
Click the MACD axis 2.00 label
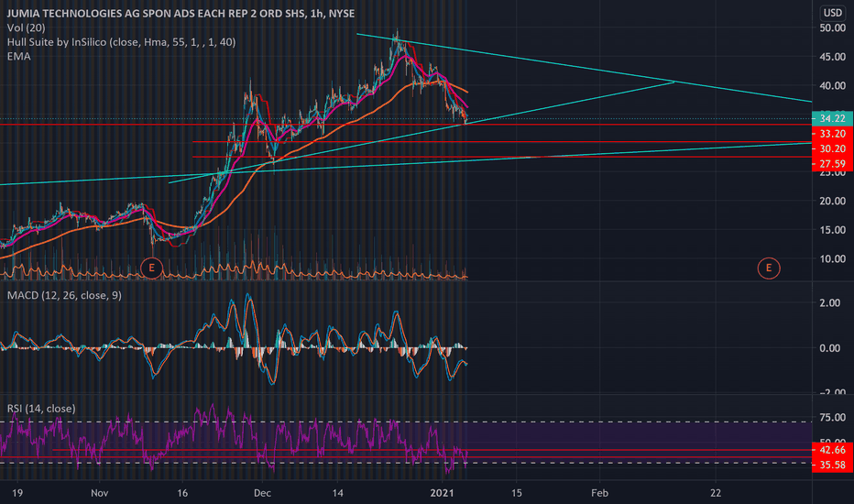click(x=829, y=303)
